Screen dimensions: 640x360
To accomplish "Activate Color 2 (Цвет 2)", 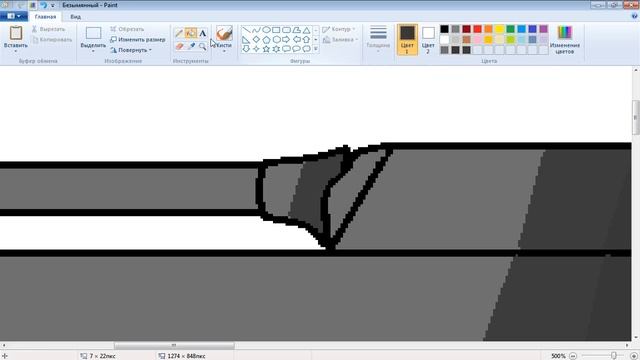I will click(428, 40).
